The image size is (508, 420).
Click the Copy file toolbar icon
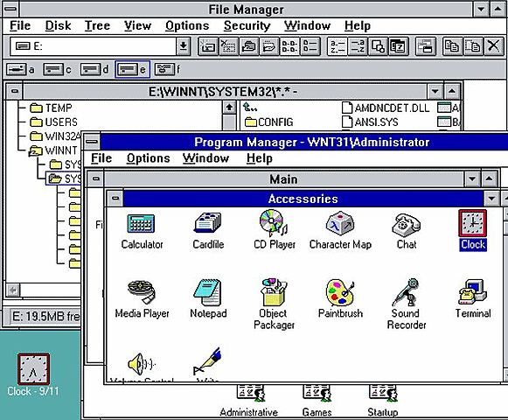coord(452,46)
